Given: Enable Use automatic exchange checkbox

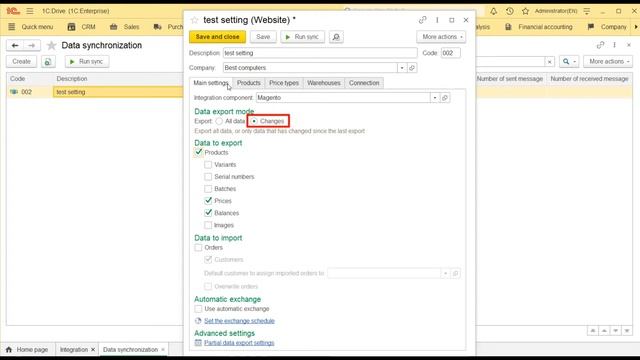Looking at the screenshot, I should 198,309.
